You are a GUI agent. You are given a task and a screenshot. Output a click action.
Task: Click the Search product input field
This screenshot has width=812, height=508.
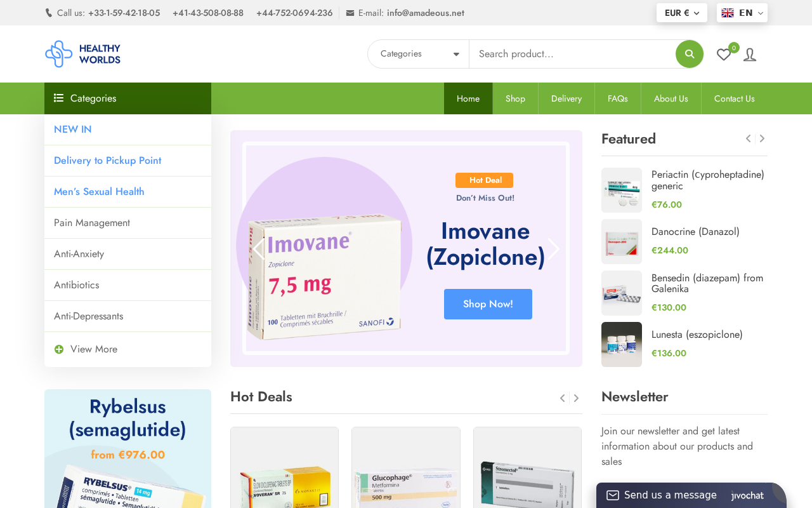[x=572, y=54]
